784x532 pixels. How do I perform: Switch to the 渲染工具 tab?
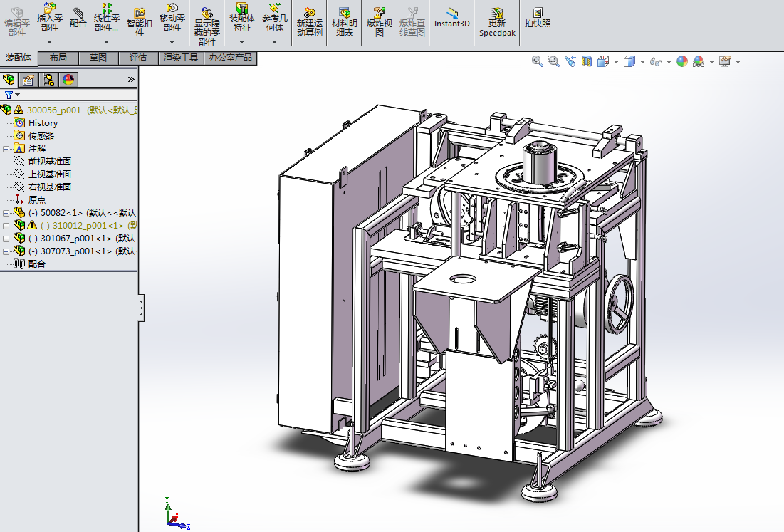click(181, 58)
